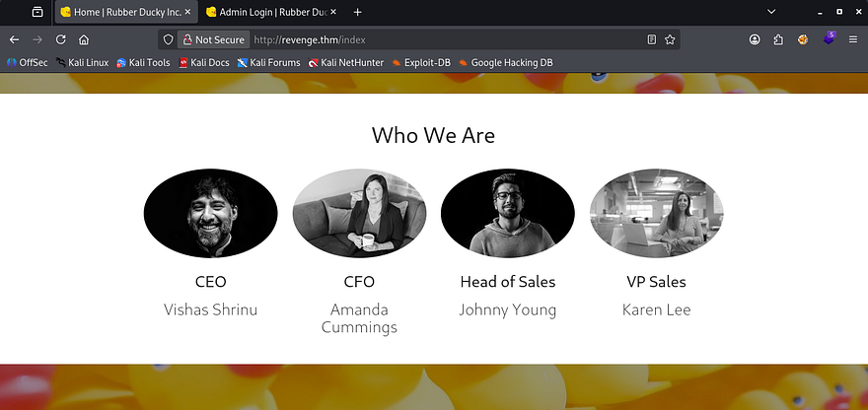Close the Home Rubber Ducky tab
Image resolution: width=868 pixels, height=410 pixels.
(x=188, y=12)
